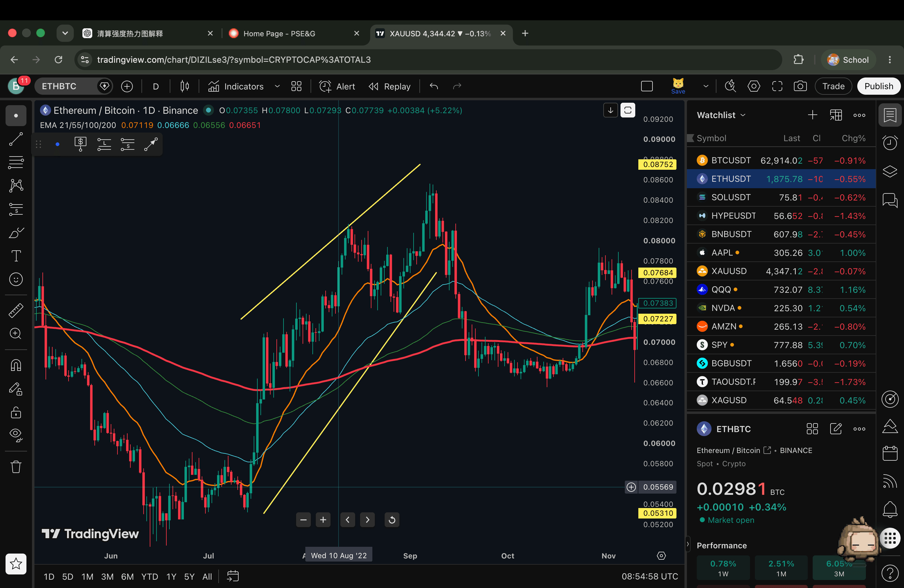This screenshot has height=588, width=904.
Task: Create a new Alert
Action: pyautogui.click(x=337, y=86)
